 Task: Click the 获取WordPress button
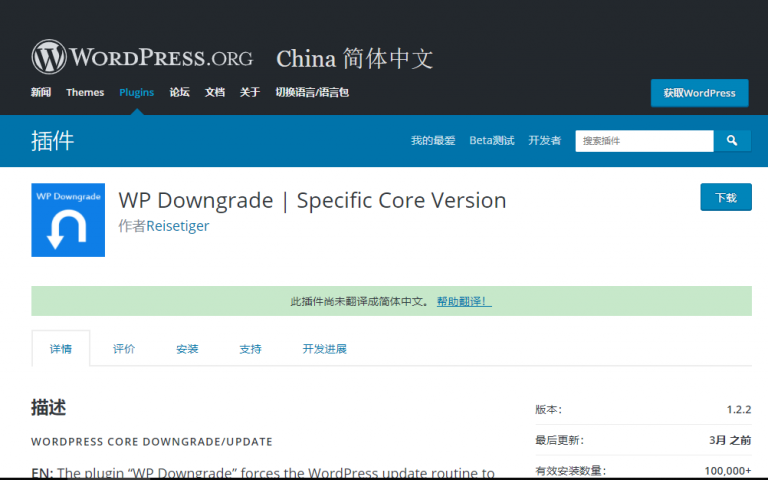point(699,93)
